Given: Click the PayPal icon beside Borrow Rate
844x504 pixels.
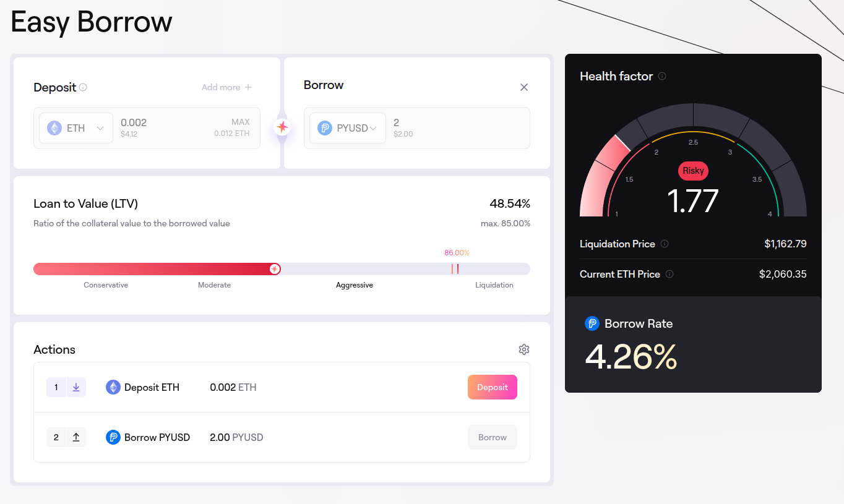Looking at the screenshot, I should [592, 323].
